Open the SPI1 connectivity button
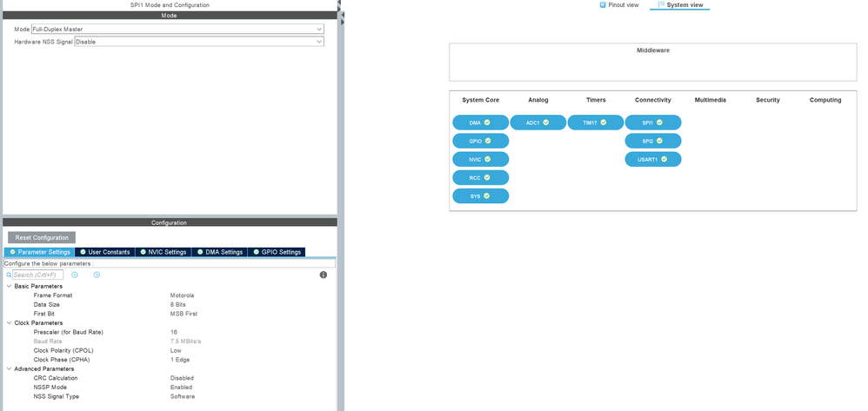 point(653,123)
